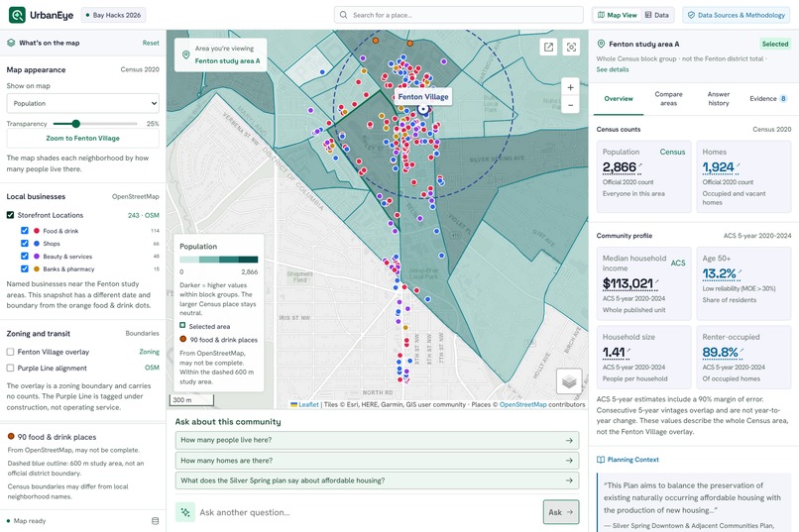
Task: Click the Age 50+ 13.2% value
Action: click(719, 273)
